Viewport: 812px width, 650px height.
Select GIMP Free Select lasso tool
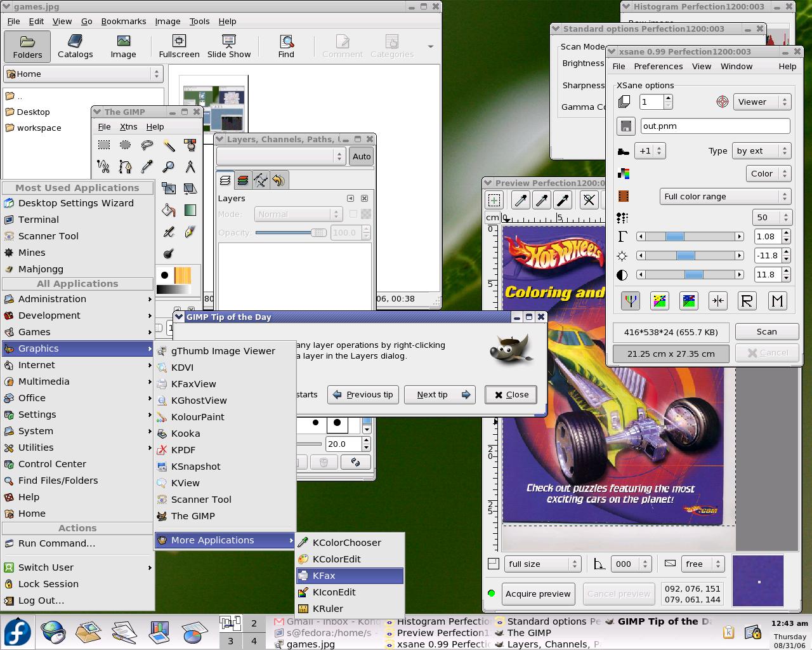(x=147, y=145)
